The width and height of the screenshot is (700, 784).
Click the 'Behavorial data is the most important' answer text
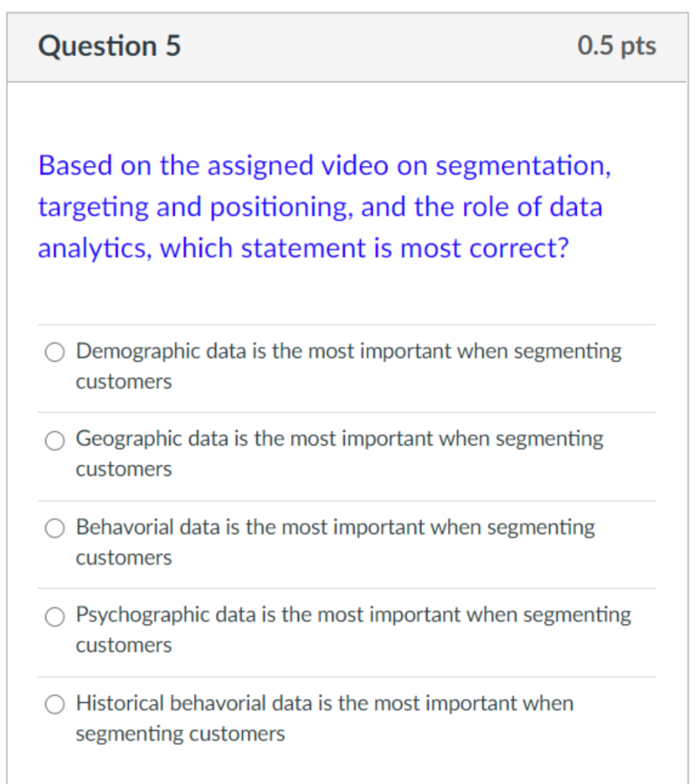tap(335, 527)
